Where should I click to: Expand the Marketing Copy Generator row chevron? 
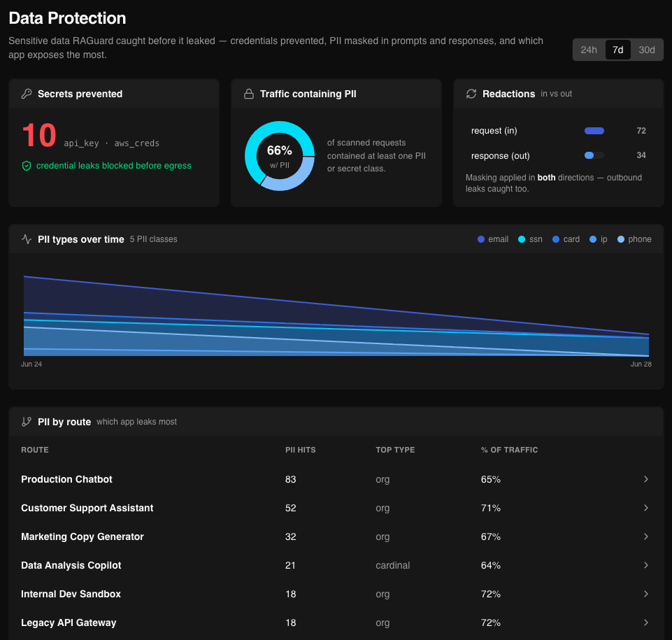pos(646,536)
